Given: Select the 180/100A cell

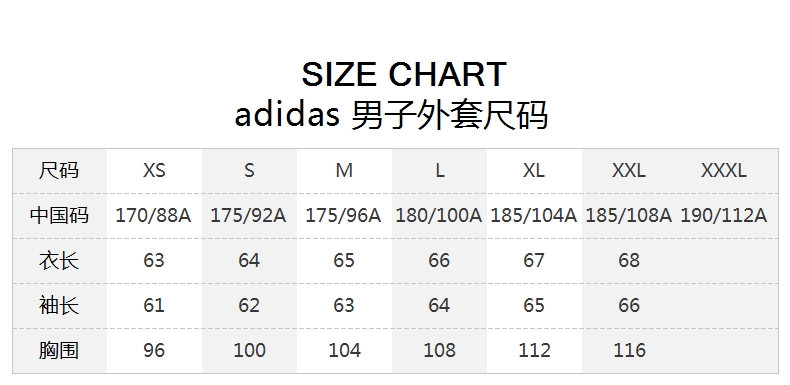Looking at the screenshot, I should click(x=439, y=216).
